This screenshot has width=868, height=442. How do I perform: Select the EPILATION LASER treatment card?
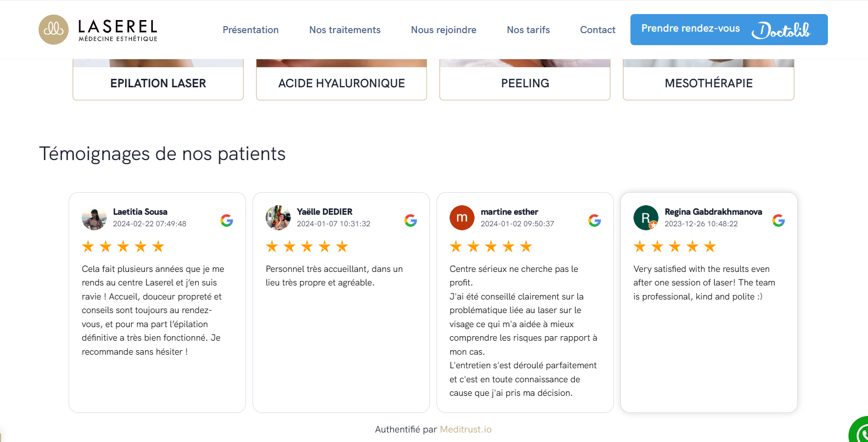[158, 83]
